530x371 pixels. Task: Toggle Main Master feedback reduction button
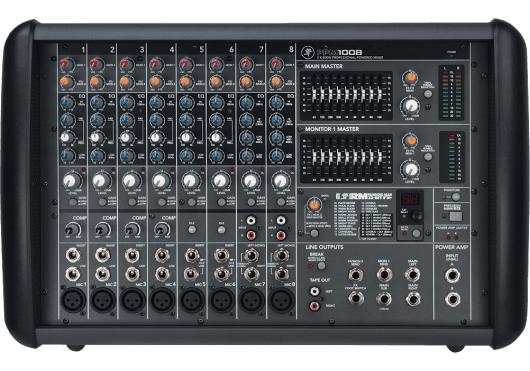[x=428, y=94]
